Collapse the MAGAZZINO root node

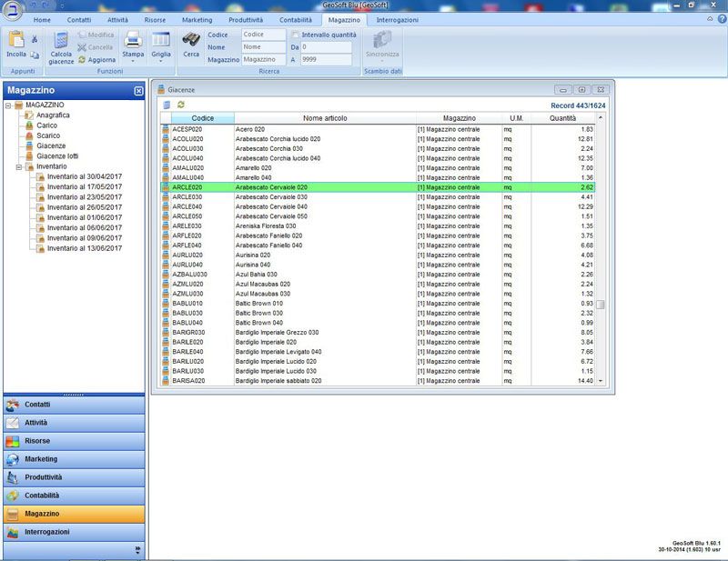7,105
